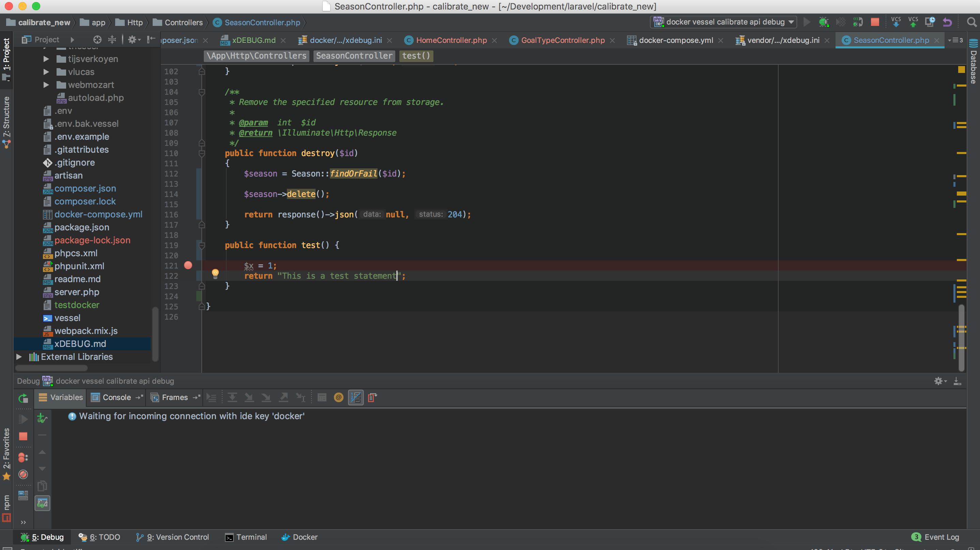
Task: Mute breakpoints in the debug sidebar
Action: click(23, 474)
